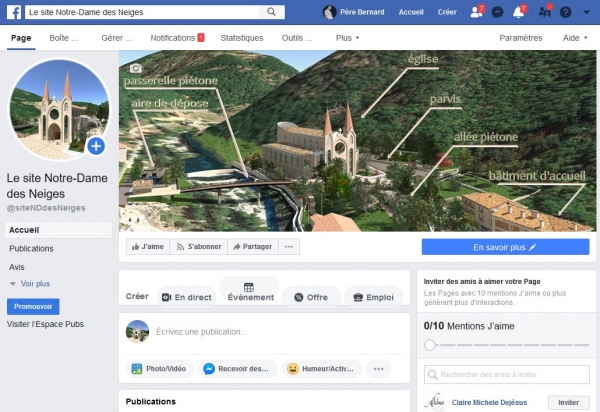Viewport: 600px width, 412px height.
Task: Open the more options dots under cover
Action: [x=289, y=247]
